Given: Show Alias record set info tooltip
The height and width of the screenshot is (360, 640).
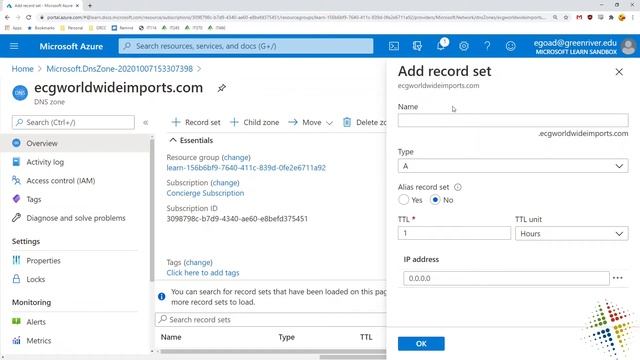Looking at the screenshot, I should pos(458,187).
